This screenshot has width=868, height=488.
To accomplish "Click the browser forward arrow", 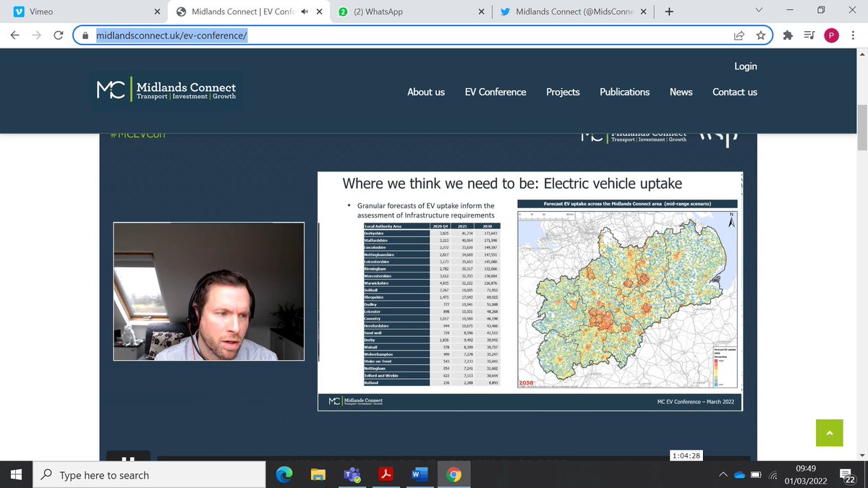I will pos(38,35).
